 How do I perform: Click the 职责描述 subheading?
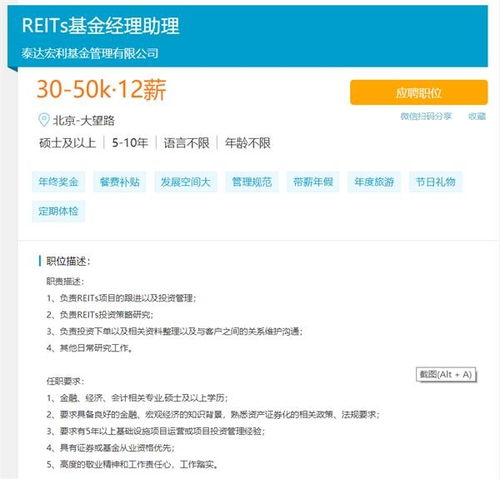[65, 281]
